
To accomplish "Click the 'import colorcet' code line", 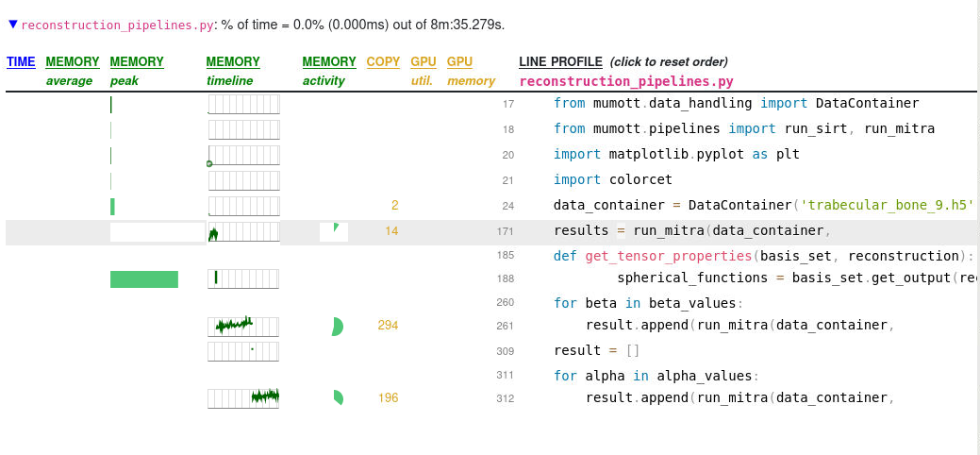I will (613, 179).
